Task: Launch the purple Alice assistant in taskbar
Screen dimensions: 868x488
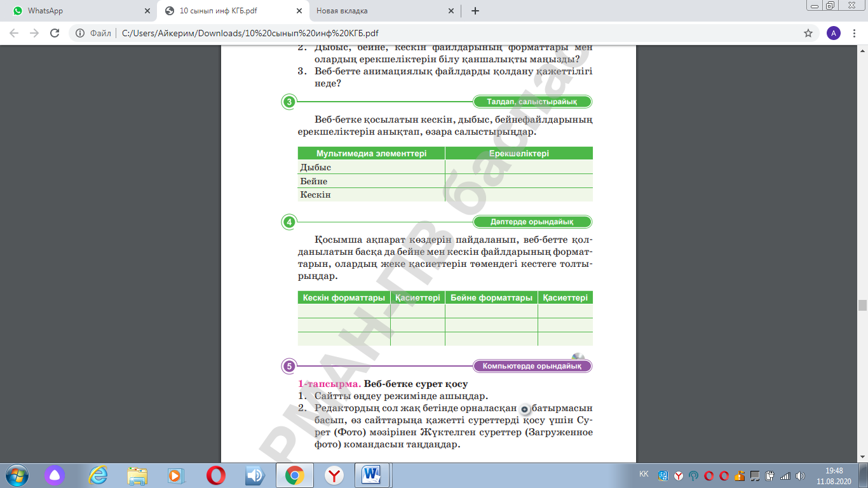Action: [55, 475]
